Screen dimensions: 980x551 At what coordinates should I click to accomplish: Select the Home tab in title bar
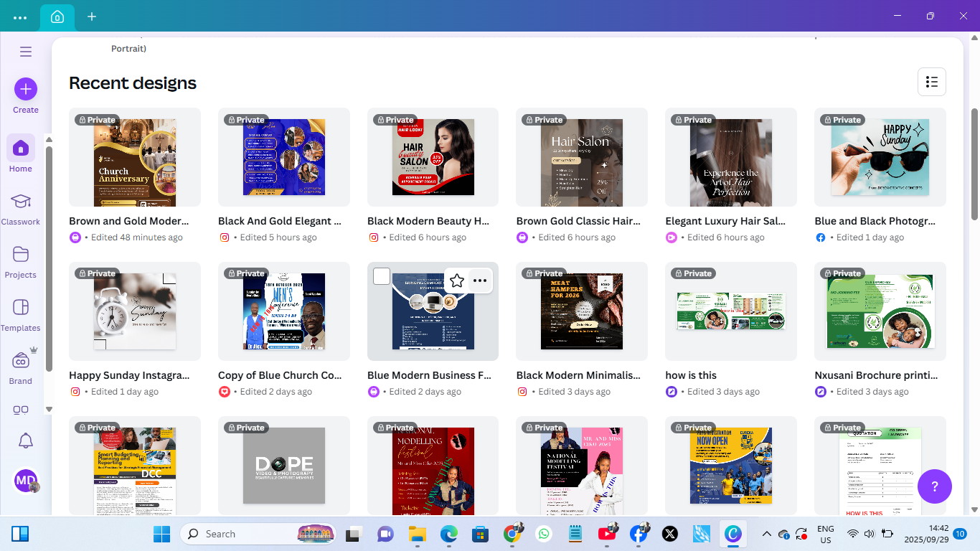(x=57, y=17)
